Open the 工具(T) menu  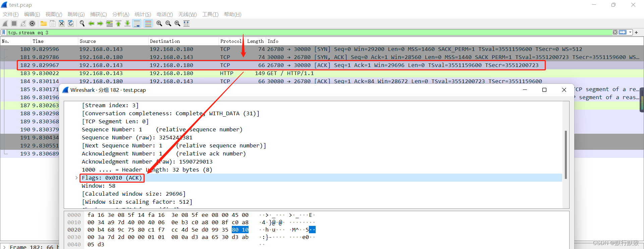click(x=210, y=14)
